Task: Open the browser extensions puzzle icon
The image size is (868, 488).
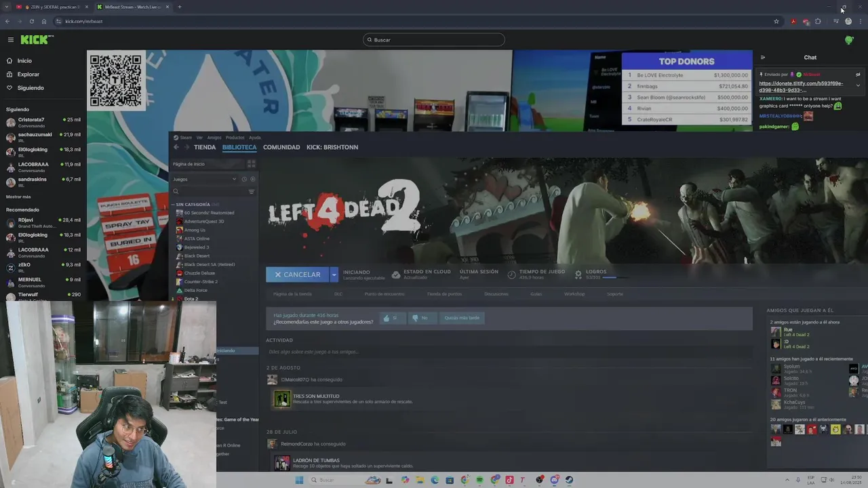Action: (818, 21)
